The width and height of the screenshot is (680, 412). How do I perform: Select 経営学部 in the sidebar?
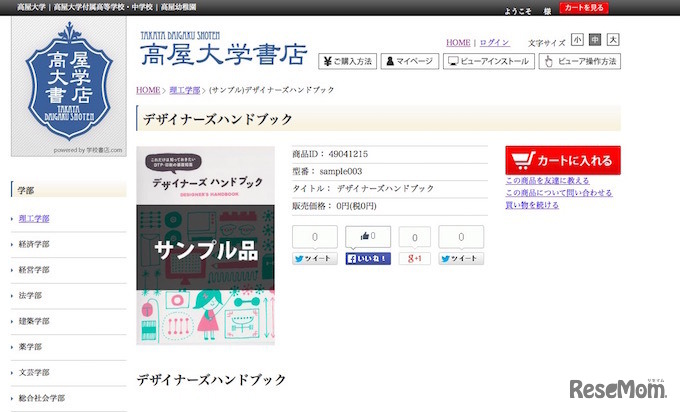34,270
